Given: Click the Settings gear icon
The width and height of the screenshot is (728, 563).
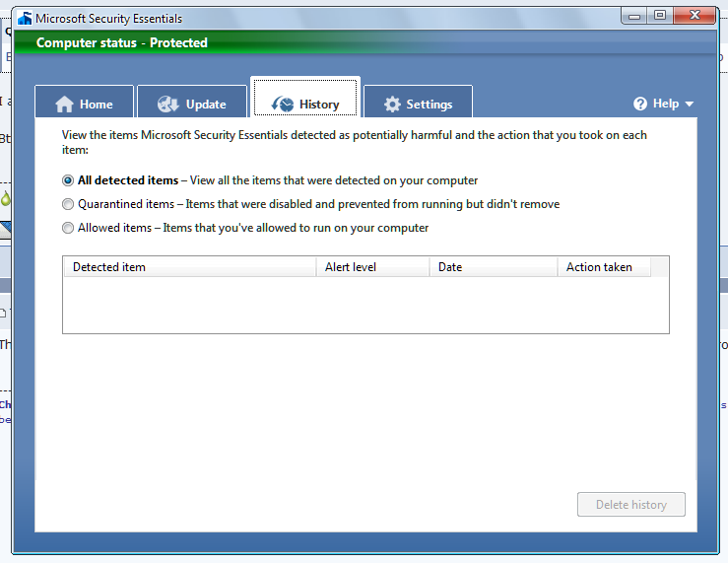Looking at the screenshot, I should click(392, 105).
